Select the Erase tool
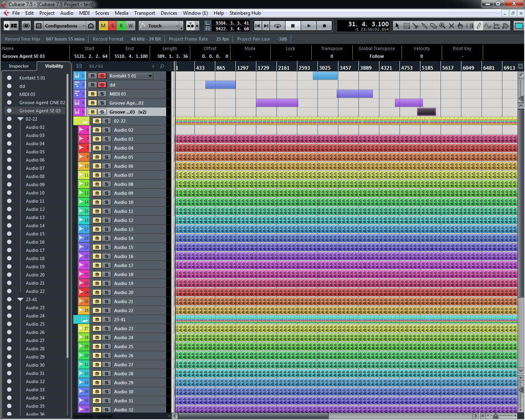The width and height of the screenshot is (525, 420). pos(434,26)
